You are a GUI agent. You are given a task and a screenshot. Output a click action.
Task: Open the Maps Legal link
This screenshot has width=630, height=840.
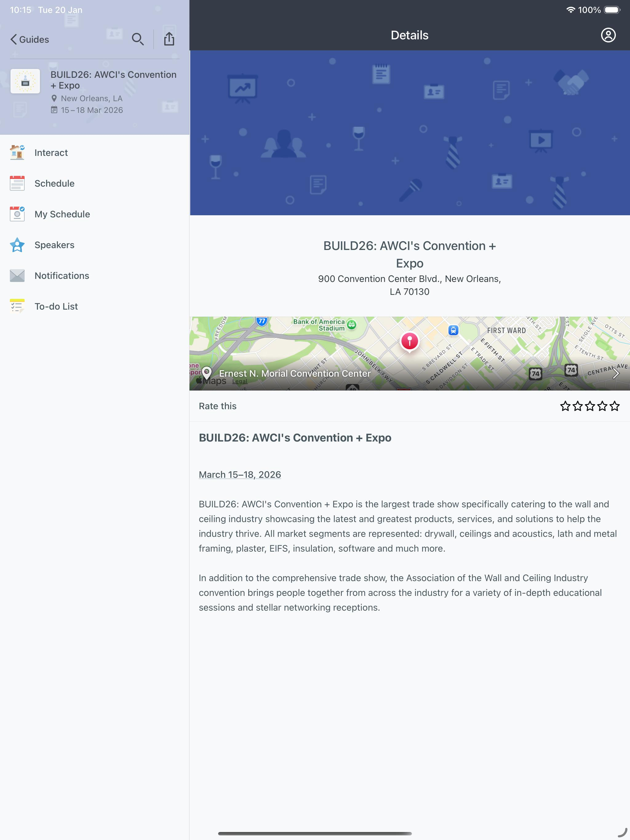(239, 381)
